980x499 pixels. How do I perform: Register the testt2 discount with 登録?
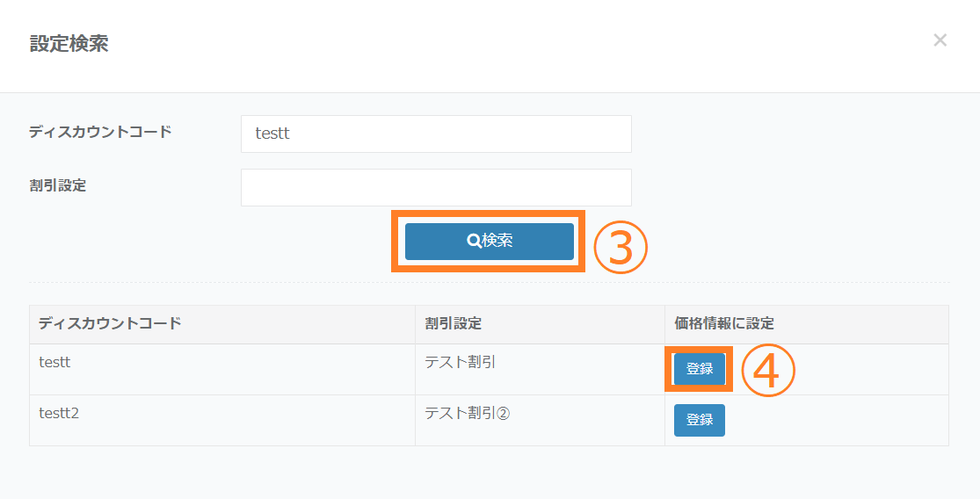[x=699, y=420]
